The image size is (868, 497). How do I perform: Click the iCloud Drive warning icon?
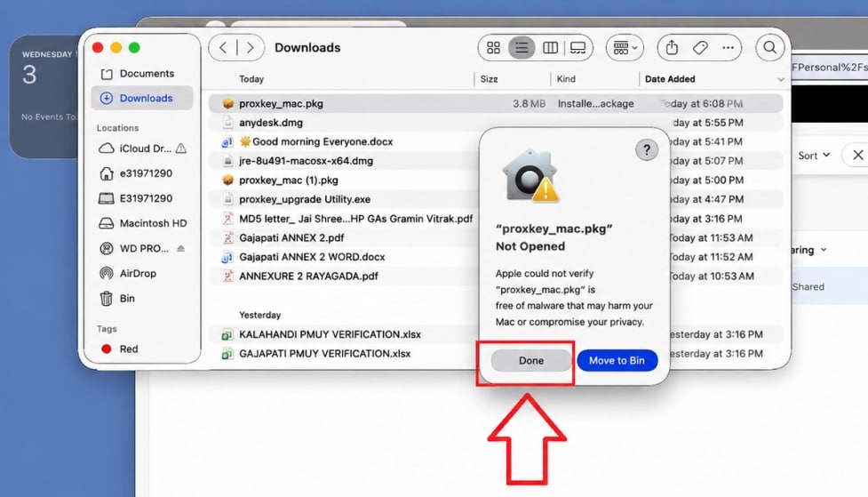tap(181, 148)
